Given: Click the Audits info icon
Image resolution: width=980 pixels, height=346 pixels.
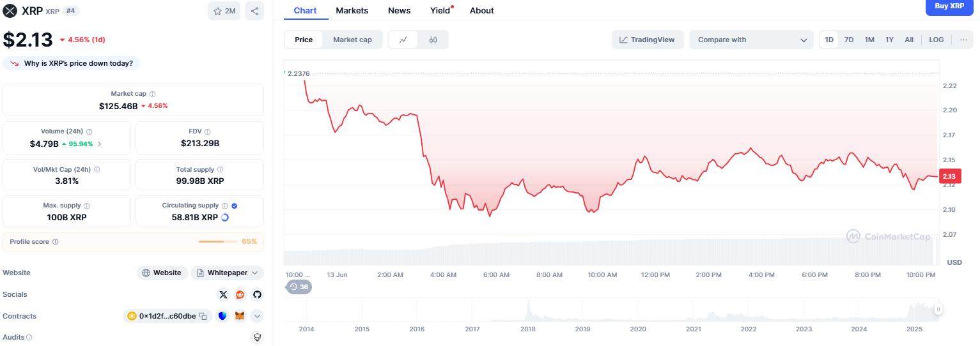Looking at the screenshot, I should coord(29,337).
